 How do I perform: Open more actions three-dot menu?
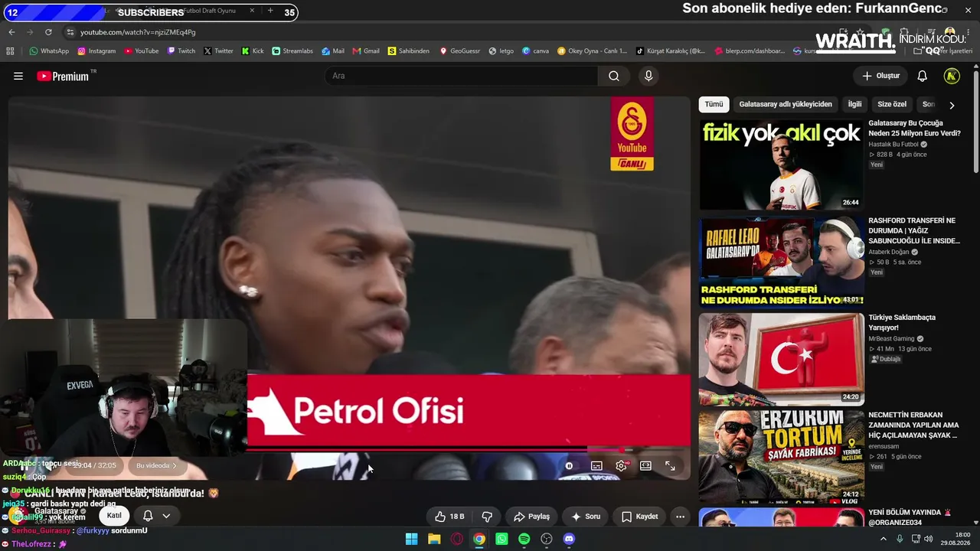680,517
